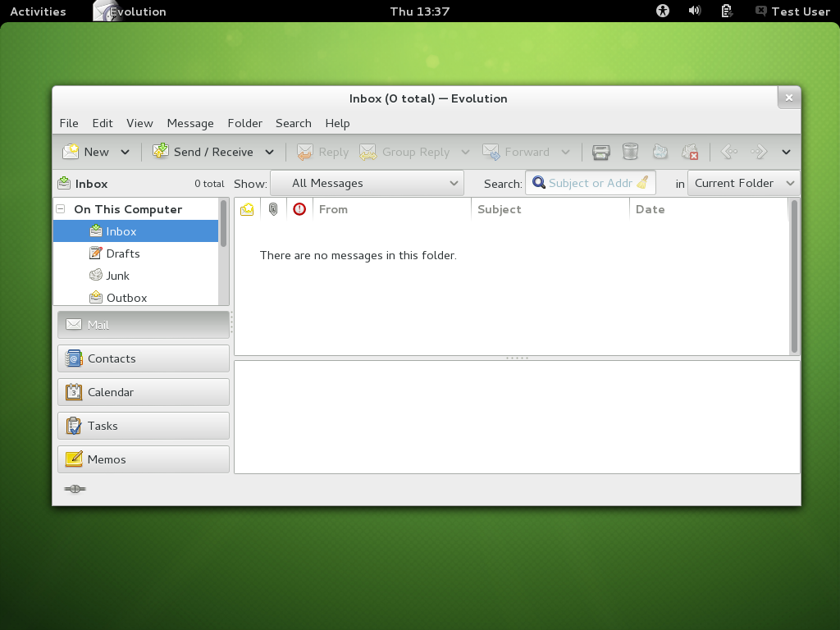The image size is (840, 630).
Task: Sort by the From column header
Action: [392, 209]
